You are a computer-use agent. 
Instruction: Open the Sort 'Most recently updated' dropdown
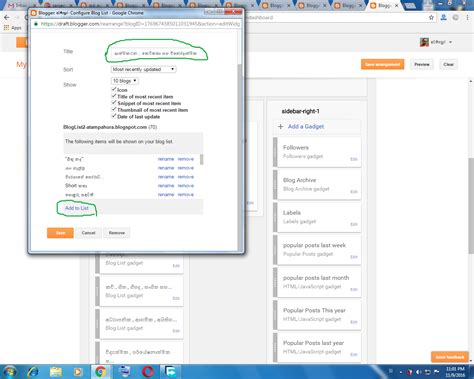click(x=144, y=69)
